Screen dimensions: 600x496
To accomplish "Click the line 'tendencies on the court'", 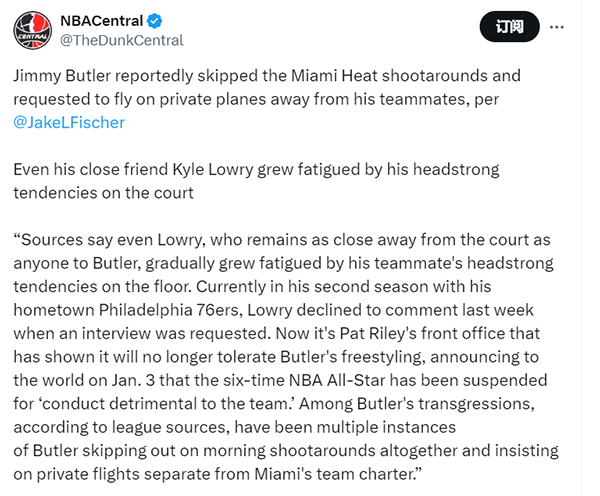I will tap(104, 193).
